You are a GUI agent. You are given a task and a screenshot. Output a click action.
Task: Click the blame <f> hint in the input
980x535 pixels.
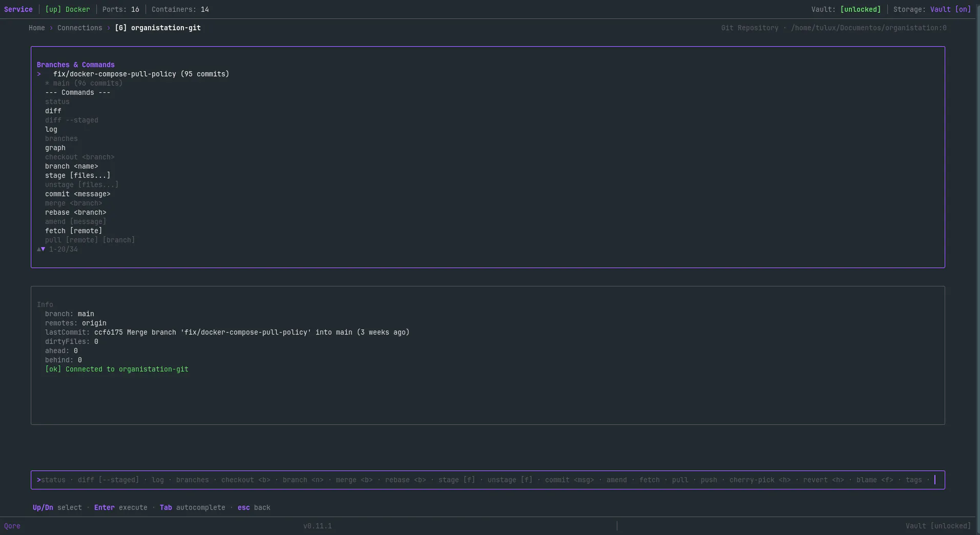tap(874, 480)
